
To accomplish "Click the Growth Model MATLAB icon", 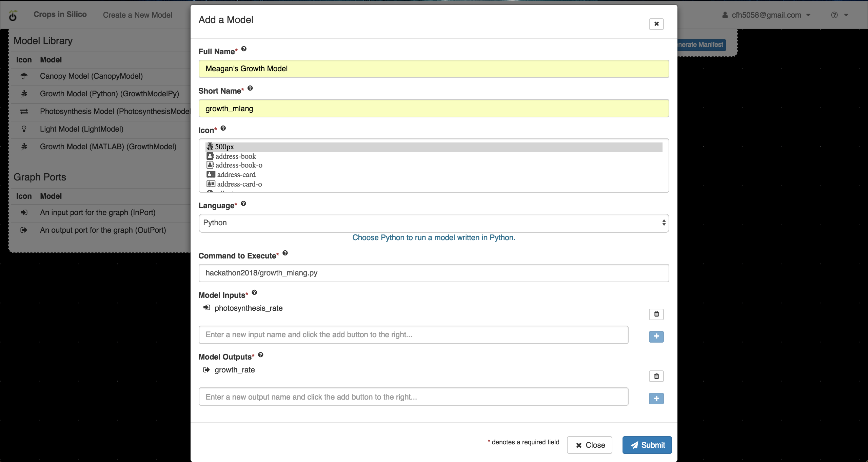I will tap(23, 147).
